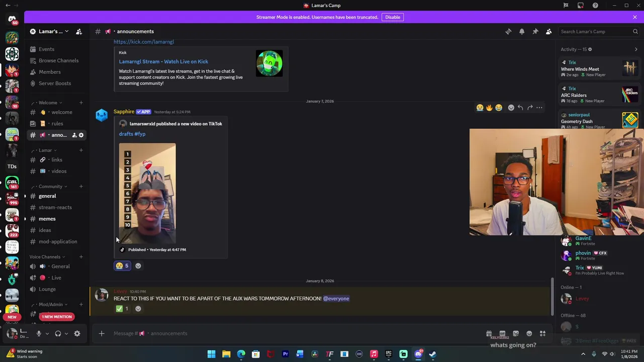Viewport: 644px width, 362px height.
Task: Toggle the member list icon
Action: (549, 31)
